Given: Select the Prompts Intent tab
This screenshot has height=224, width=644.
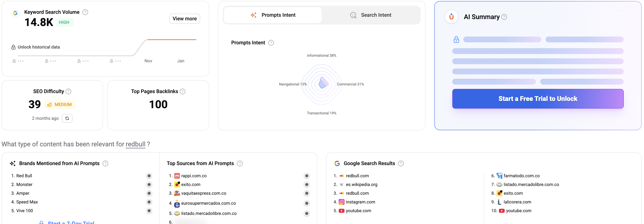Looking at the screenshot, I should [273, 15].
